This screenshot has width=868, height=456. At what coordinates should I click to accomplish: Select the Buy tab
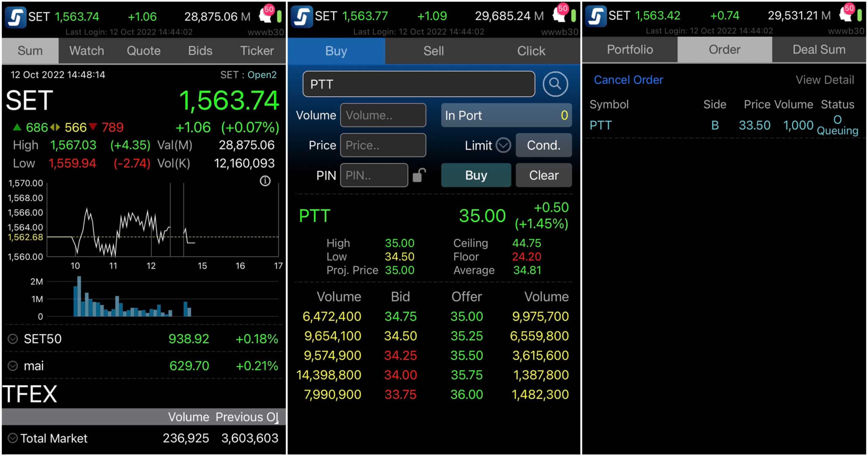(x=336, y=51)
